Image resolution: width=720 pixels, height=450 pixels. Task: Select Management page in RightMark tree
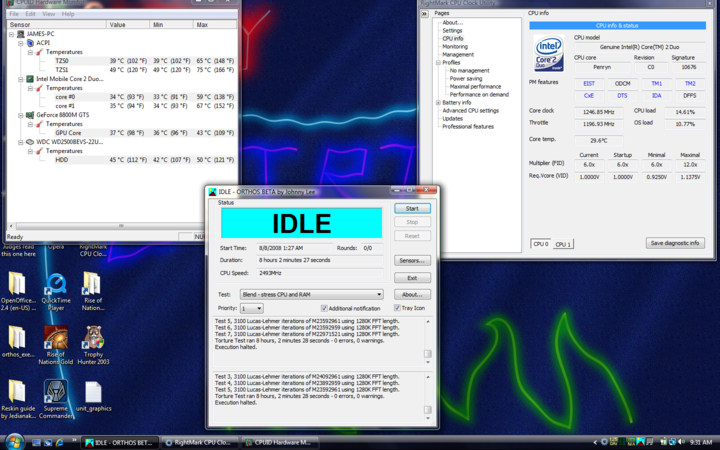[458, 55]
